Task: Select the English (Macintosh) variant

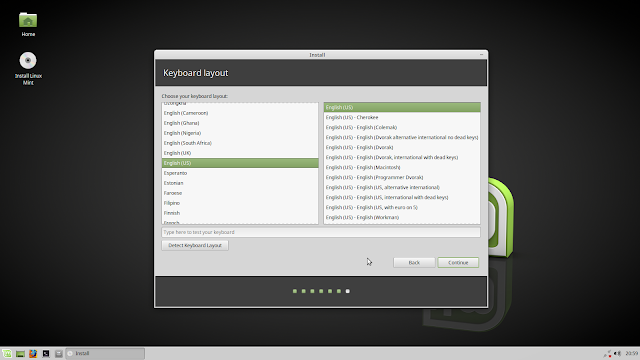Action: coord(402,167)
